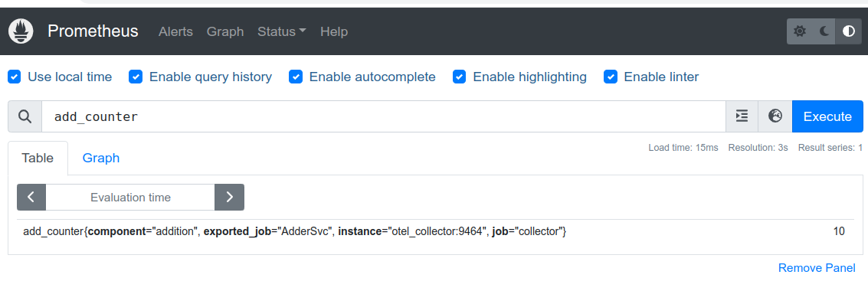Uncheck the Enable linter checkbox
The image size is (868, 291).
coord(611,77)
